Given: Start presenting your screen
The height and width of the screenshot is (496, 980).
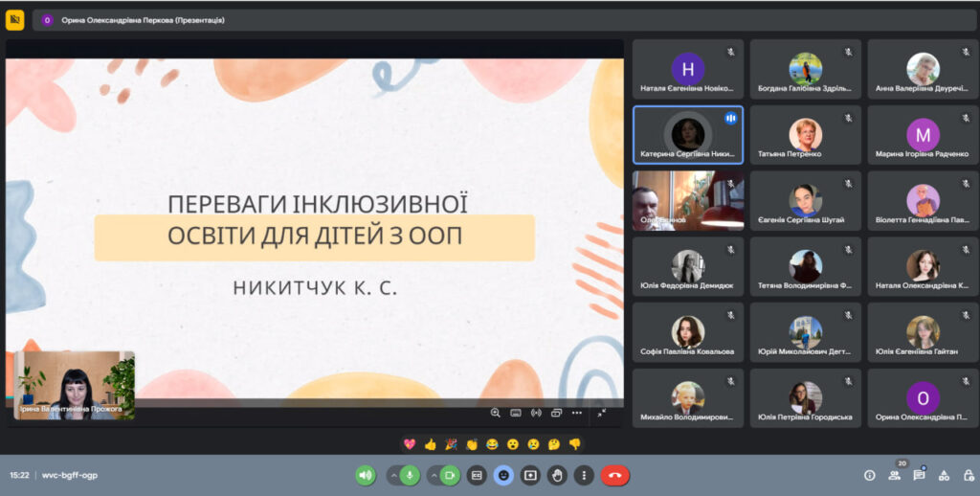Looking at the screenshot, I should click(530, 475).
